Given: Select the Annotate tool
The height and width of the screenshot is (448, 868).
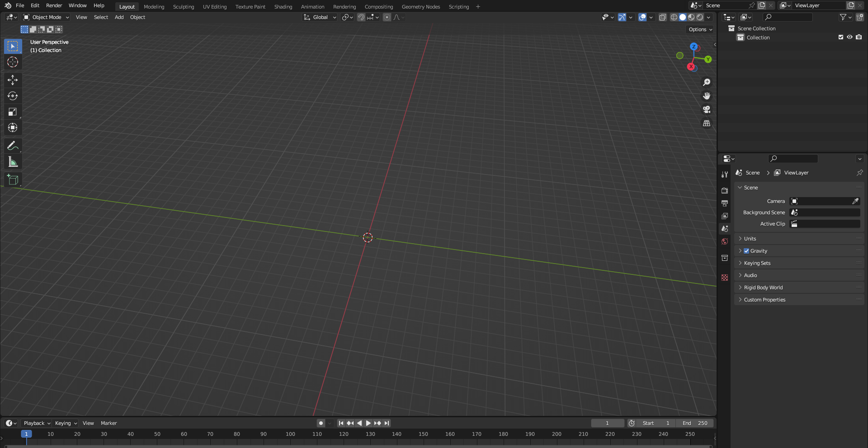Looking at the screenshot, I should tap(13, 146).
